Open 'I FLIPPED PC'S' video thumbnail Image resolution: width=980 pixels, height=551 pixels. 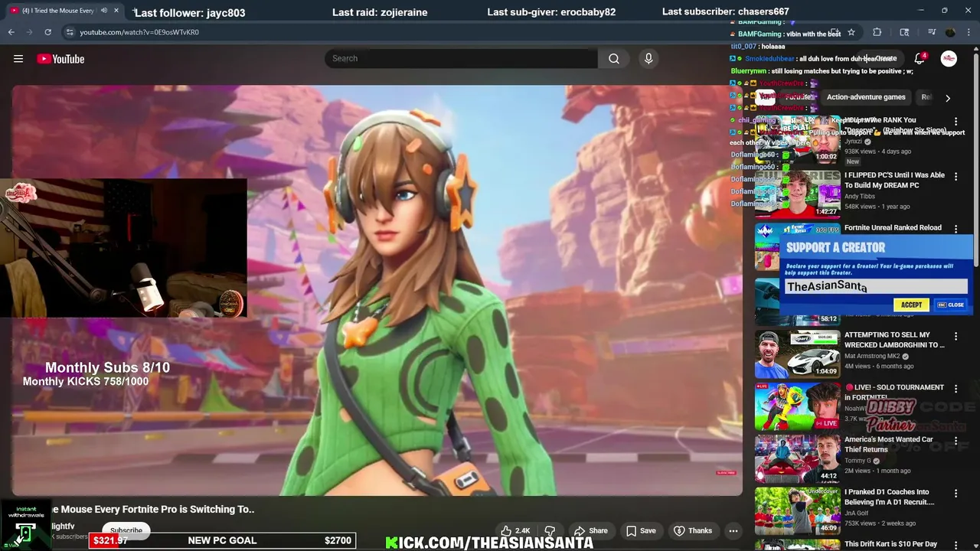click(x=798, y=194)
